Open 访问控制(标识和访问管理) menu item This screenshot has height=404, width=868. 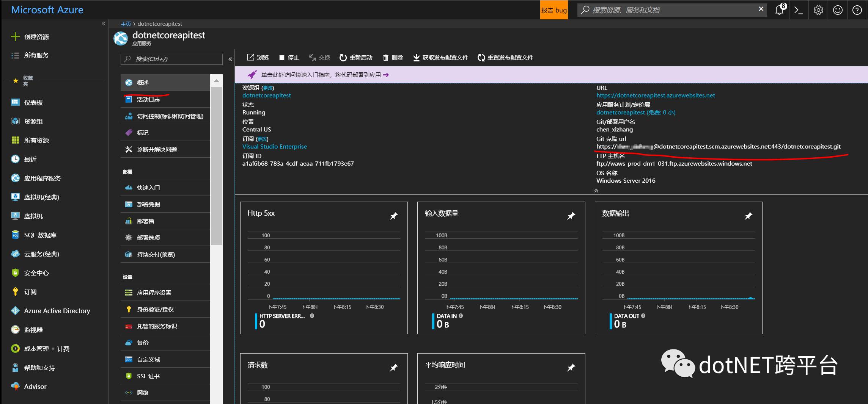coord(165,116)
